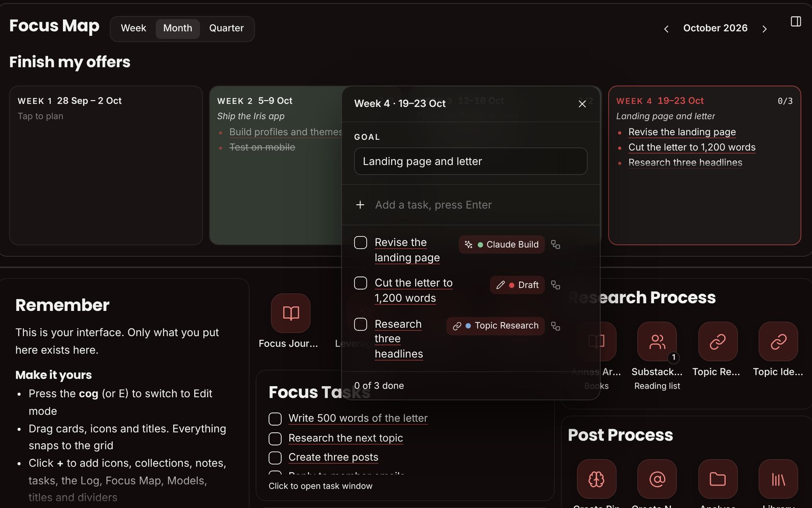
Task: Check off Revise the landing page in popup
Action: tap(360, 243)
